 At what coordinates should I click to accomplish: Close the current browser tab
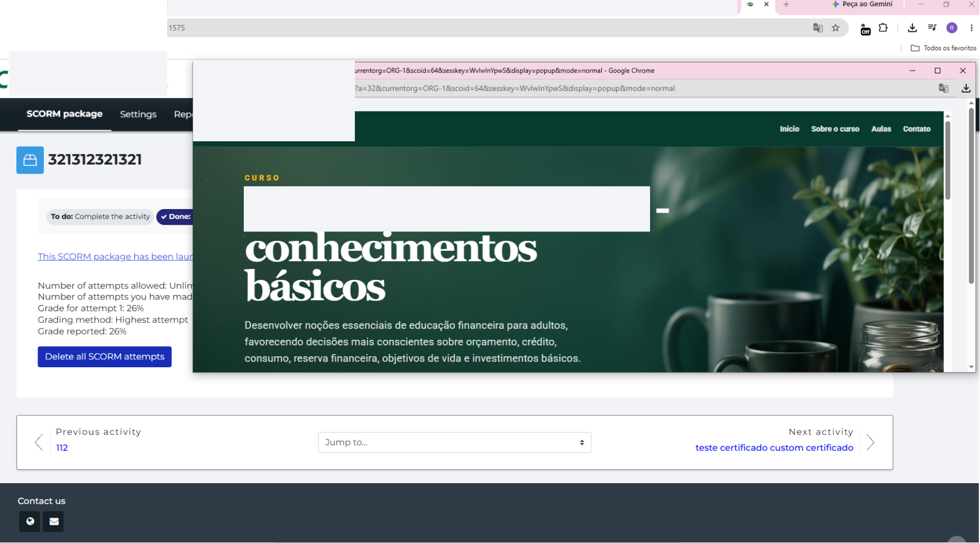pyautogui.click(x=766, y=4)
